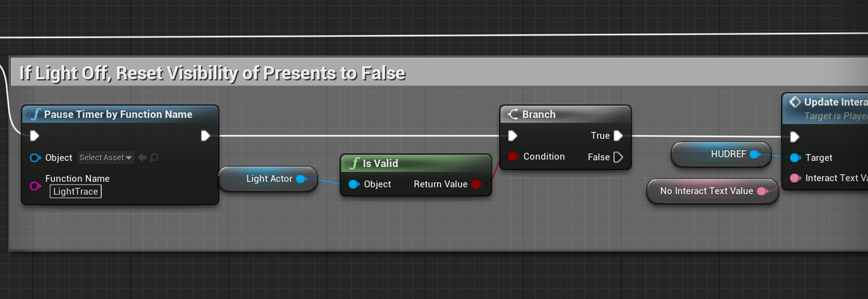Click the browse asset magnifier icon
Image resolution: width=868 pixels, height=299 pixels.
(154, 158)
